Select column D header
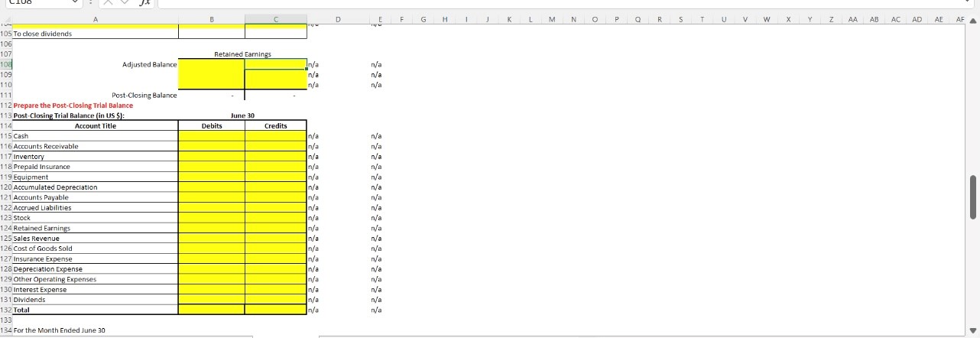The width and height of the screenshot is (980, 338). tap(338, 20)
